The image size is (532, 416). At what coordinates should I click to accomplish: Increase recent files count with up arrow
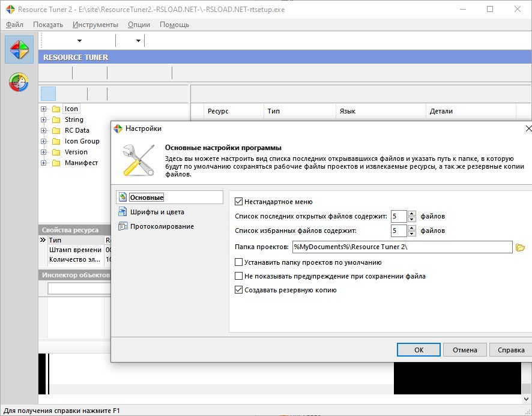(411, 213)
